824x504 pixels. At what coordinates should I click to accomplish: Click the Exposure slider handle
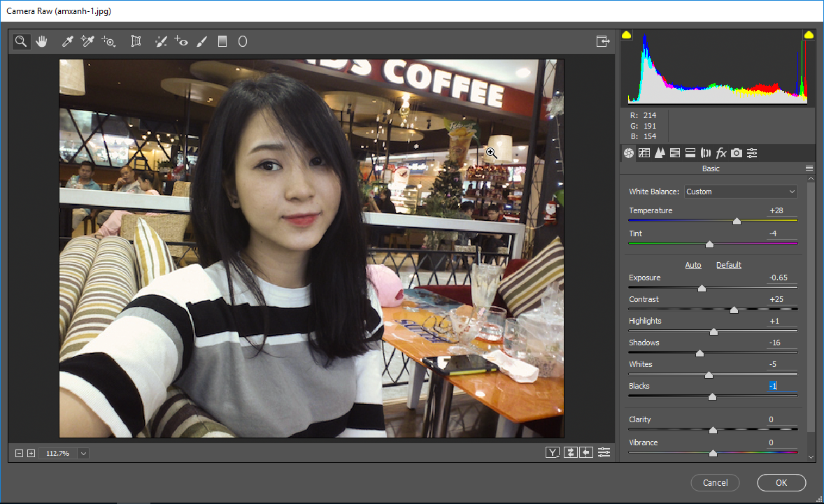pyautogui.click(x=702, y=289)
